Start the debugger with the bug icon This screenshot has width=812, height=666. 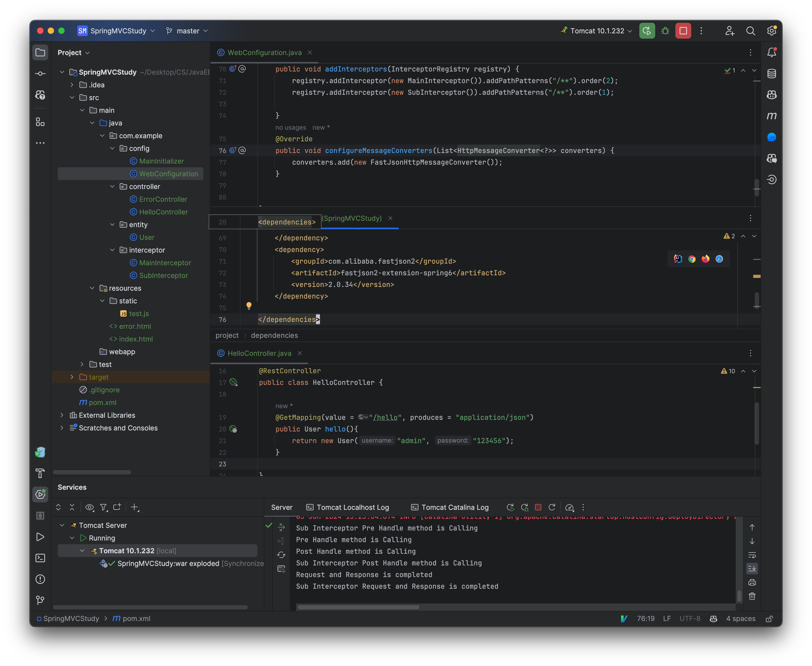(665, 31)
